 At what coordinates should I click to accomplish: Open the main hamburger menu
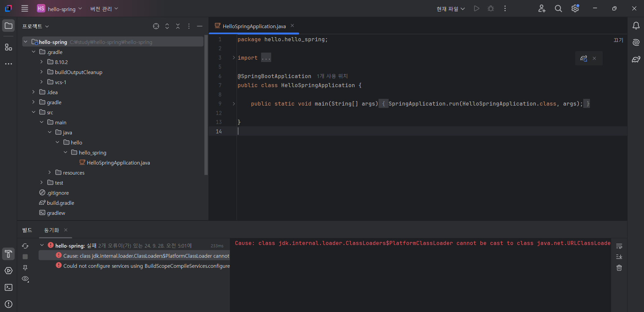pos(25,8)
